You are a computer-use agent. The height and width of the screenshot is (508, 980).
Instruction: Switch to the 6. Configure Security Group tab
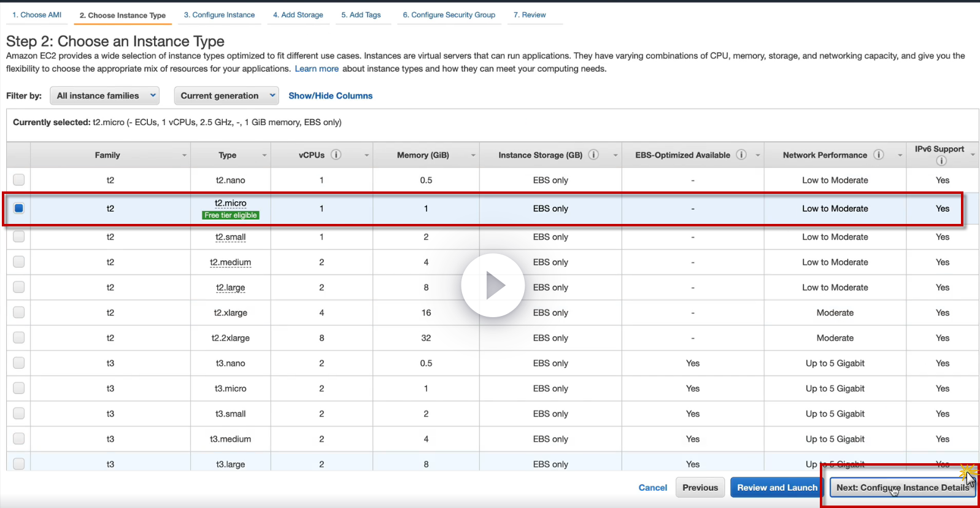449,15
